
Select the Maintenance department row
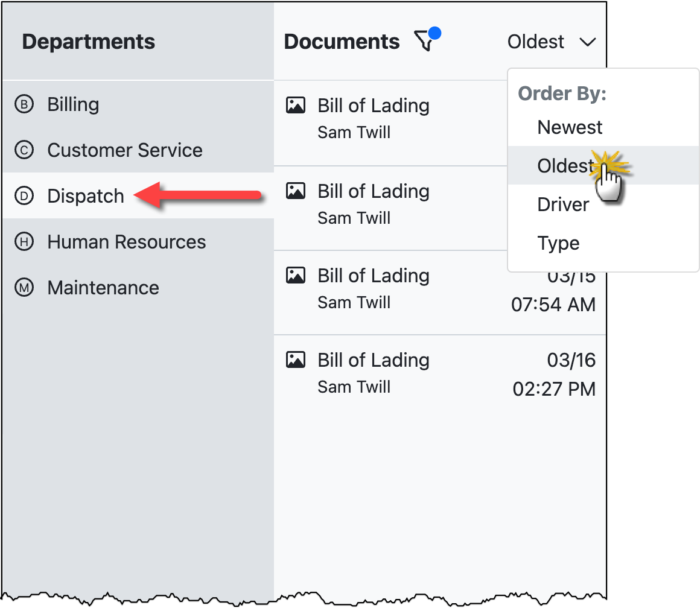(103, 288)
